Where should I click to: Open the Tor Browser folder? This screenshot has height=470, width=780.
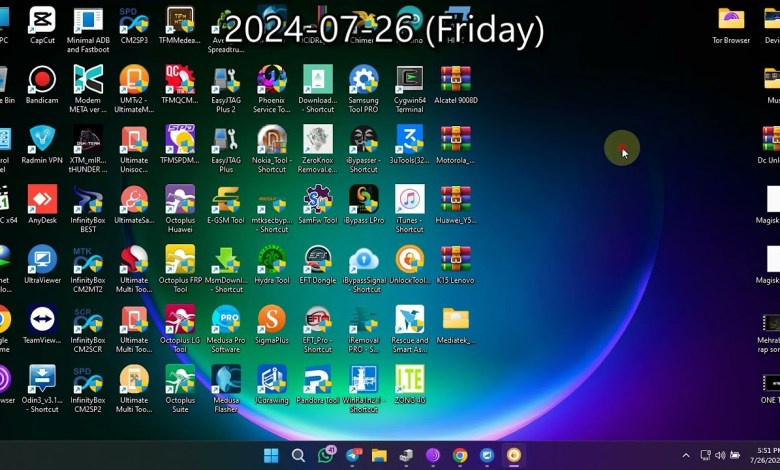731,20
